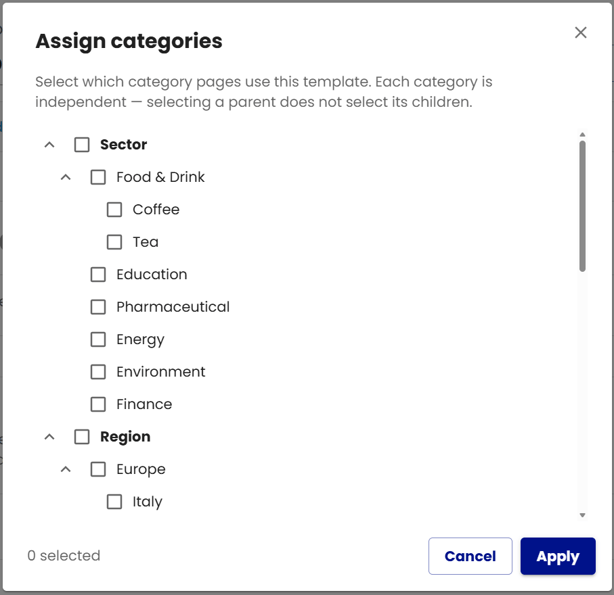Viewport: 614px width, 595px height.
Task: Tick the Finance checkbox
Action: coord(98,404)
